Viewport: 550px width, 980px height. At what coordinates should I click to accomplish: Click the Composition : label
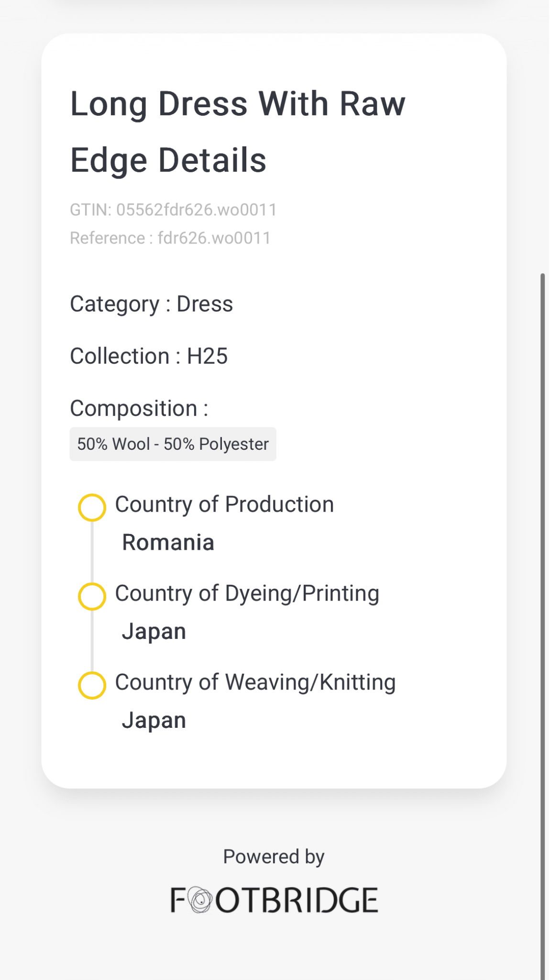click(x=139, y=409)
